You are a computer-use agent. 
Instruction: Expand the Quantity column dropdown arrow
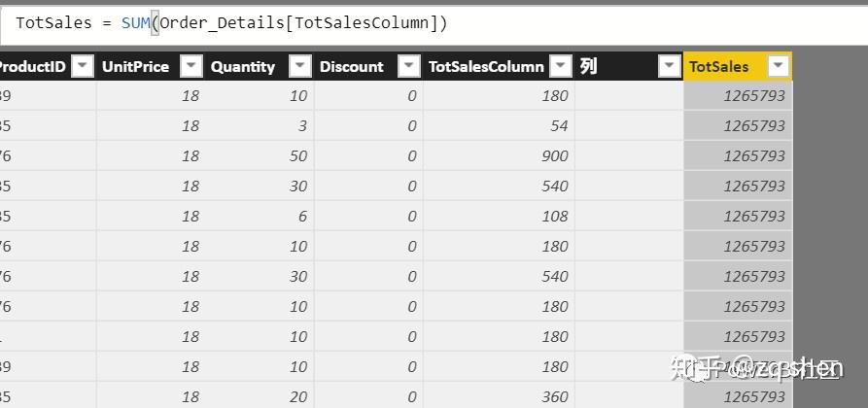tap(300, 66)
